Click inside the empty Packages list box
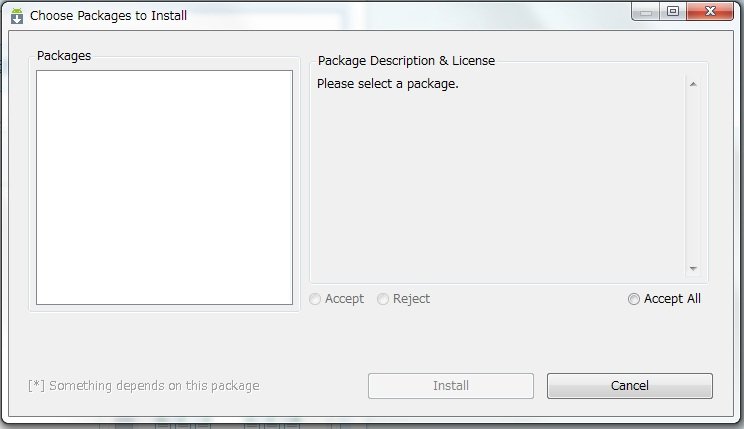This screenshot has height=429, width=744. click(x=164, y=187)
